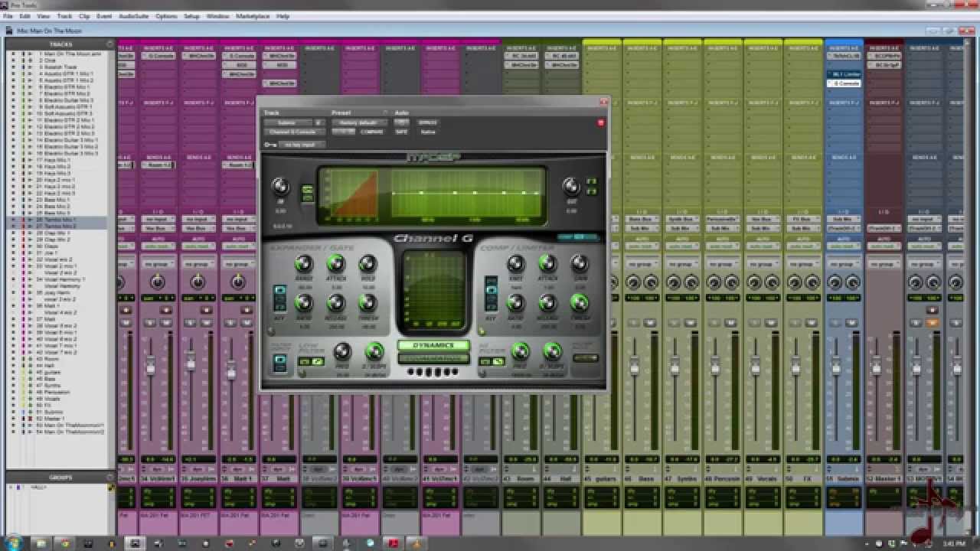The height and width of the screenshot is (551, 980).
Task: Select the <ALL> group in Groups panel
Action: coord(38,487)
